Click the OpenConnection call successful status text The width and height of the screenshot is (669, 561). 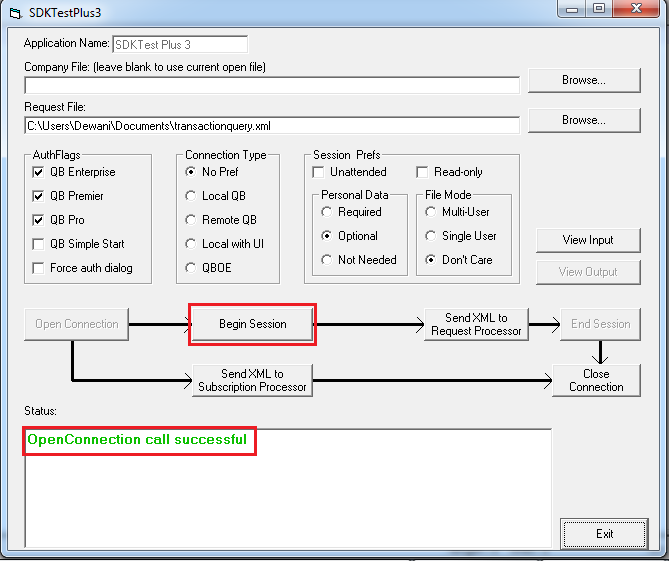coord(137,439)
